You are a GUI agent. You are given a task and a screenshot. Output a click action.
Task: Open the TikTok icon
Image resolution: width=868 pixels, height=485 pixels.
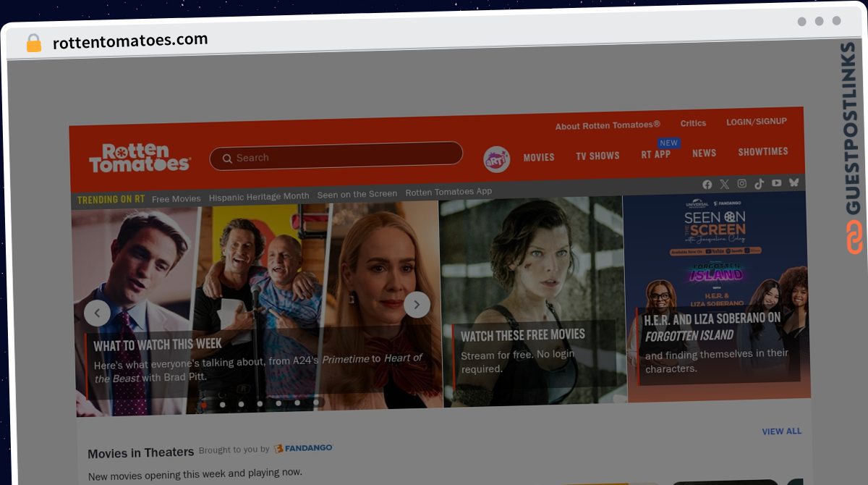(759, 184)
